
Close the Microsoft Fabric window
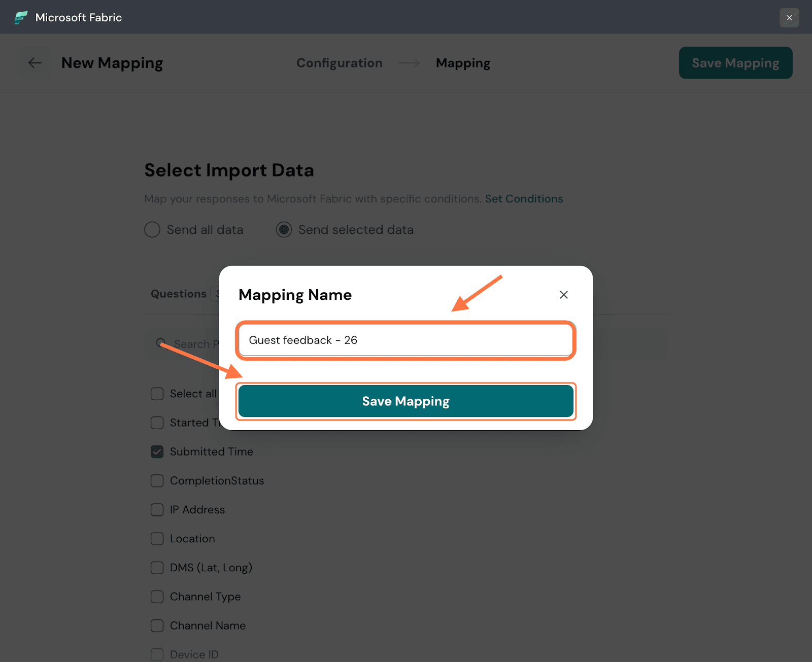pyautogui.click(x=789, y=18)
